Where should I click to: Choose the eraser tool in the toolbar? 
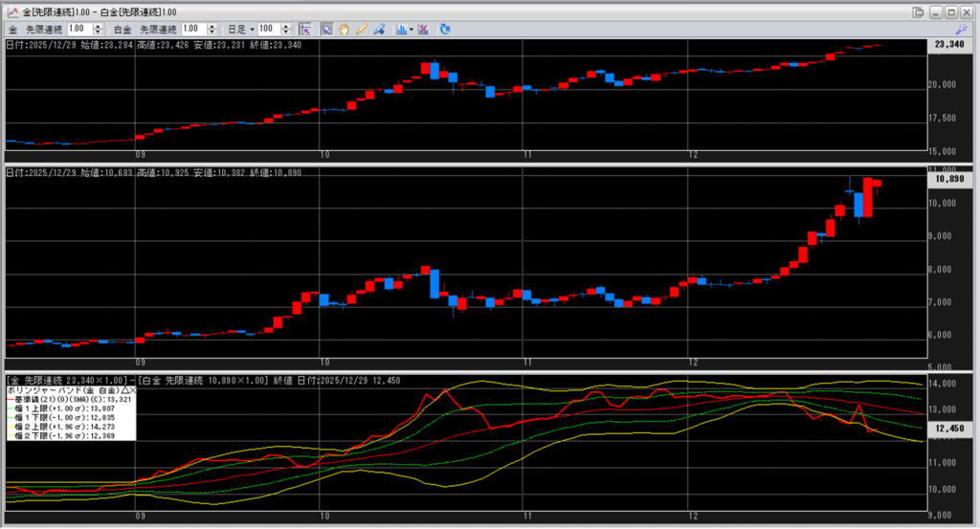coord(379,30)
